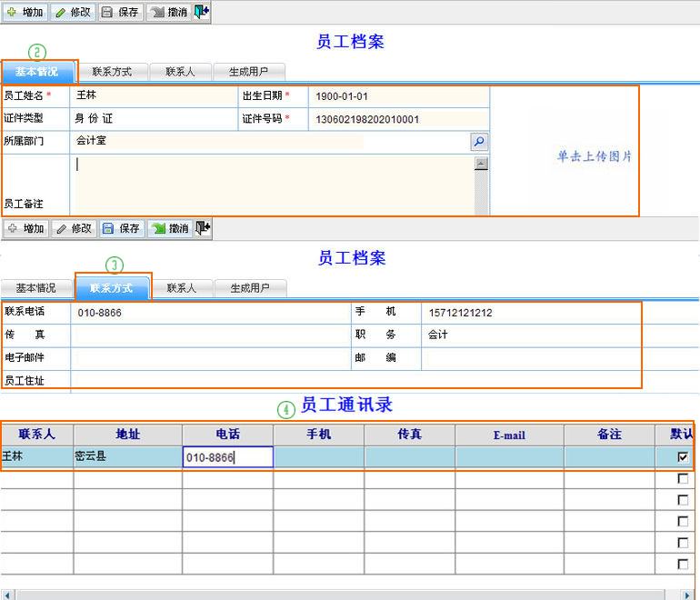Click the 手机 field containing 15712121212

click(x=531, y=313)
